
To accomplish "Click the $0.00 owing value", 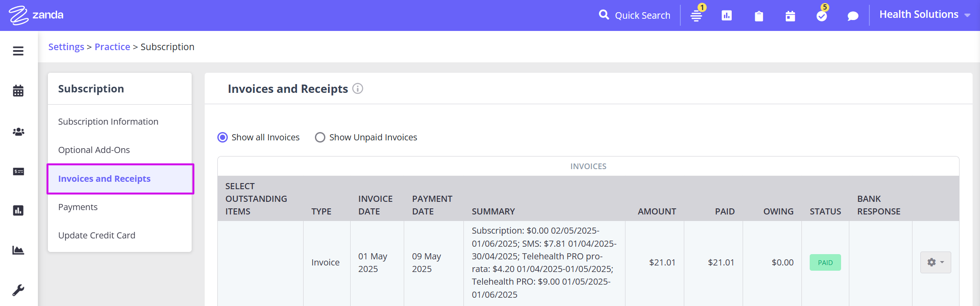I will tap(783, 262).
